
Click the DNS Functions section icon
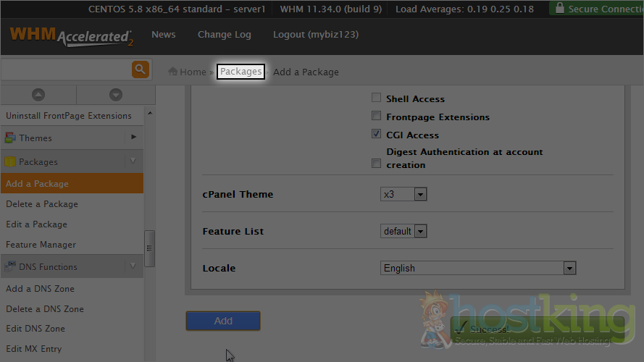(10, 266)
